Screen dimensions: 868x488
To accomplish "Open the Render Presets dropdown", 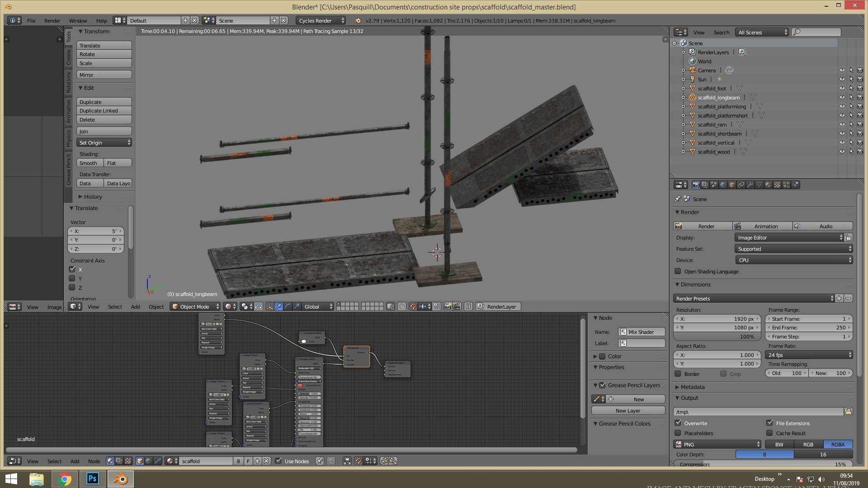I will [x=754, y=298].
